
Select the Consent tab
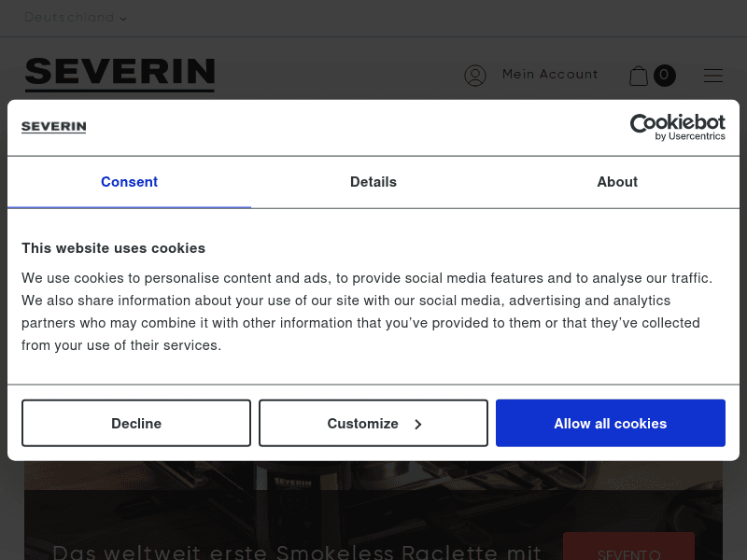coord(129,182)
